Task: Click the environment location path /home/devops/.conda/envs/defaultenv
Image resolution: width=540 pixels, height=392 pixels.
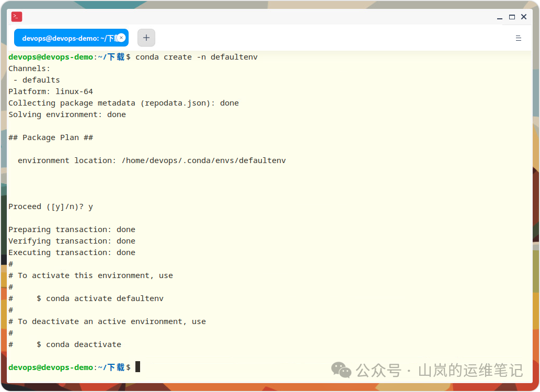Action: coord(203,160)
